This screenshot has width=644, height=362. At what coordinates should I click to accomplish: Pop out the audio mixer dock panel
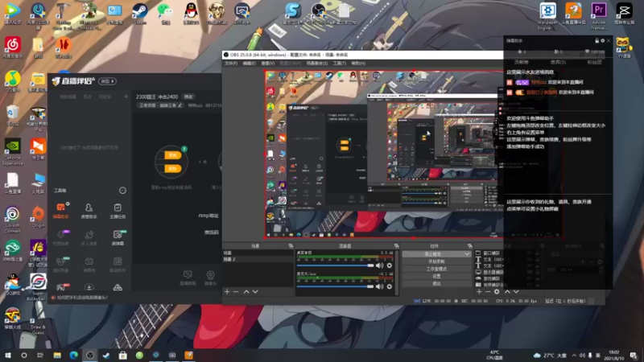pos(396,246)
